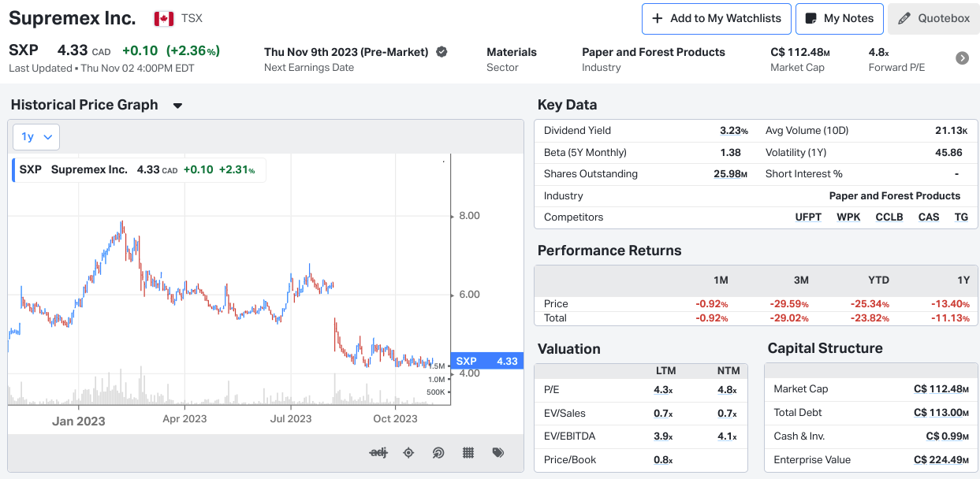Viewport: 980px width, 479px height.
Task: Enable the chart grid icon
Action: coord(468,452)
